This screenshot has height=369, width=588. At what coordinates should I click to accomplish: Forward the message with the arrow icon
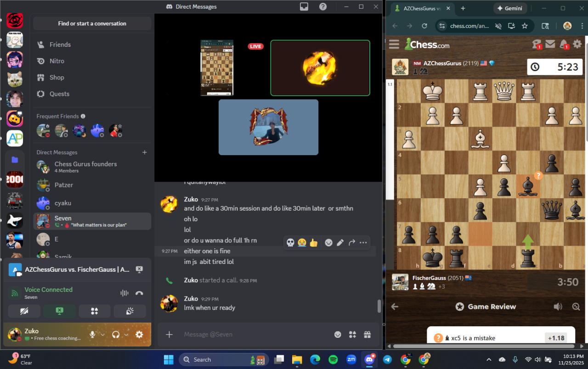tap(352, 243)
